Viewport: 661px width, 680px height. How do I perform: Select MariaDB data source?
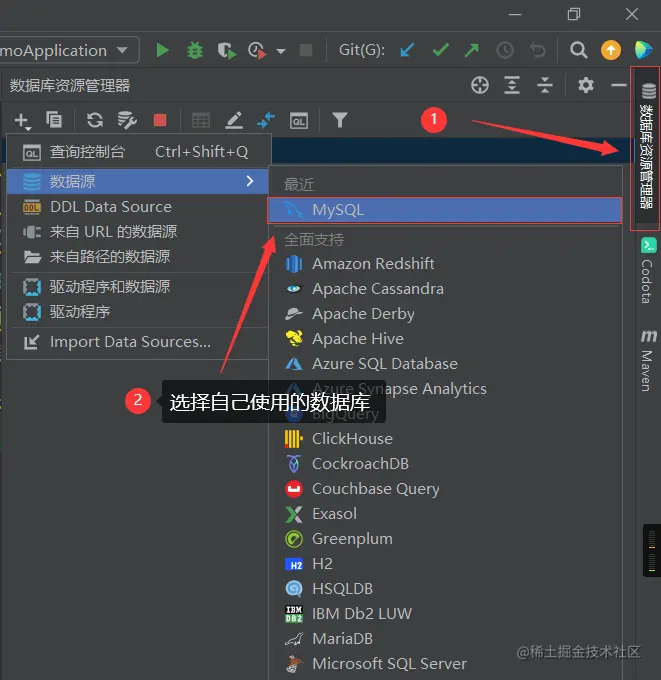(446, 639)
